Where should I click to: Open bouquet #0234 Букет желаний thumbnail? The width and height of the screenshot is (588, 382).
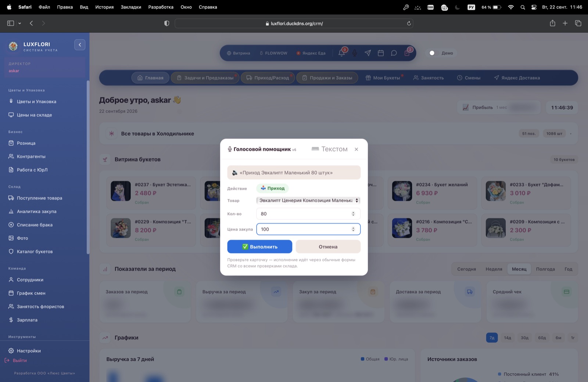(x=402, y=191)
